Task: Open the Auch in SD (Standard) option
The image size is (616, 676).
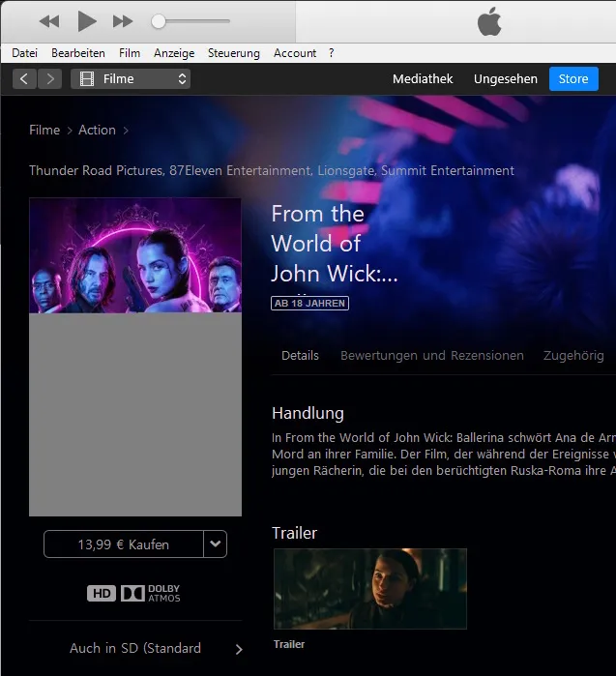Action: 135,648
